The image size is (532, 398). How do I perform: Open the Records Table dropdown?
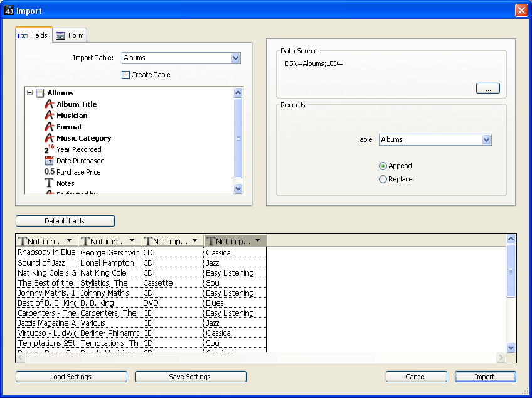(x=486, y=140)
